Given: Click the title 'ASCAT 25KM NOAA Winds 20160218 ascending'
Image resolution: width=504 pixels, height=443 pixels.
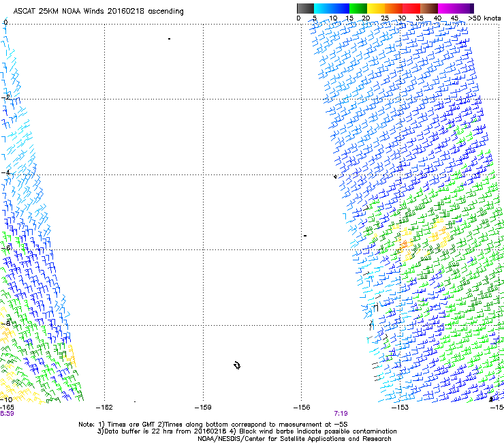Looking at the screenshot, I should [x=98, y=12].
